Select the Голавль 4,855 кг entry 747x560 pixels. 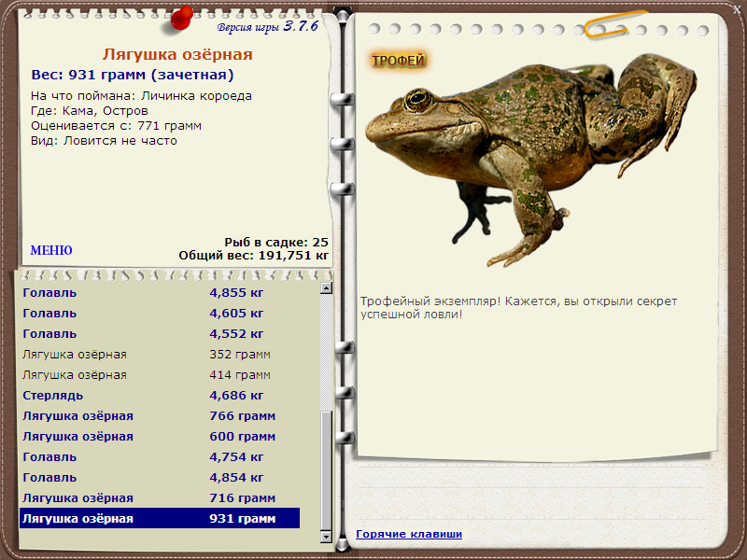160,293
